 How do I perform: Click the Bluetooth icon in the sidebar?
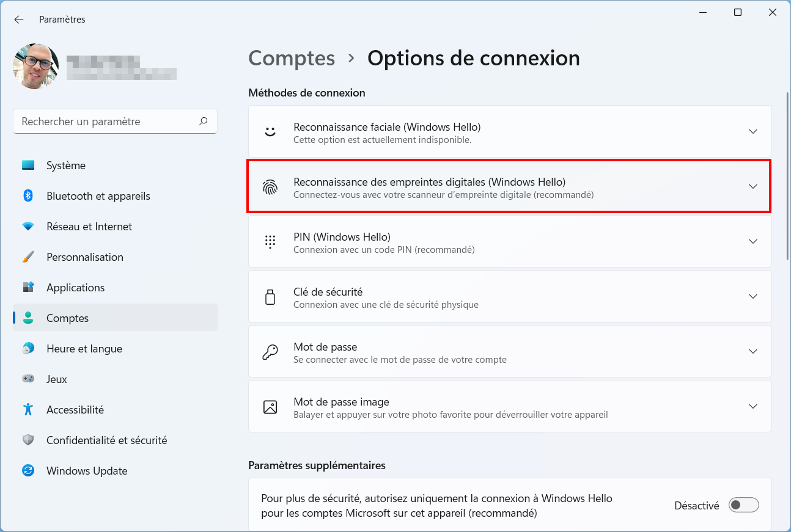(28, 195)
